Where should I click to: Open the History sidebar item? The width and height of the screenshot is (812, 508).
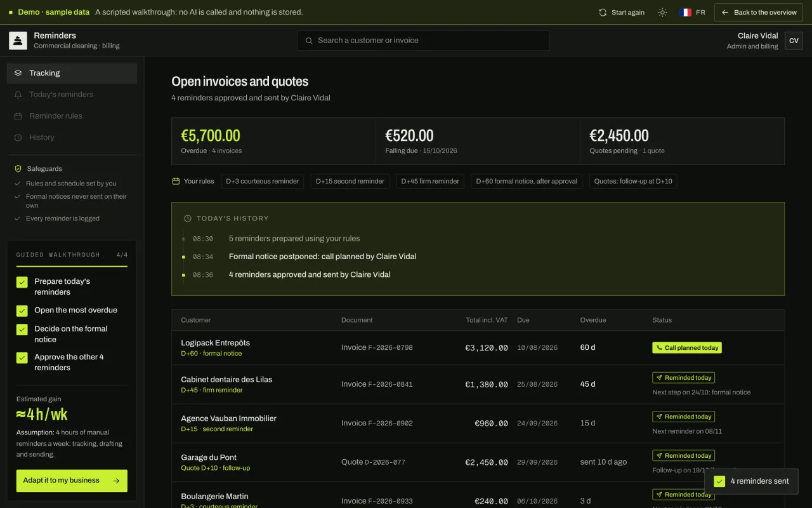72,138
